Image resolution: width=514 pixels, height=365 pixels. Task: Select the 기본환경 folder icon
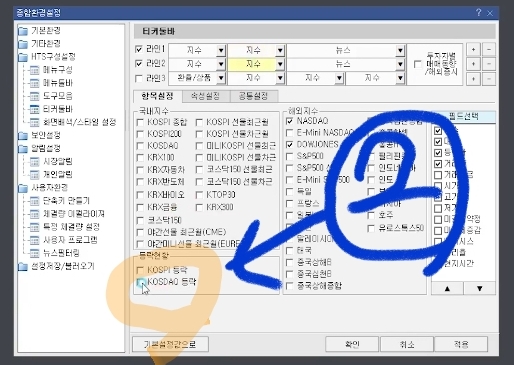(x=23, y=31)
